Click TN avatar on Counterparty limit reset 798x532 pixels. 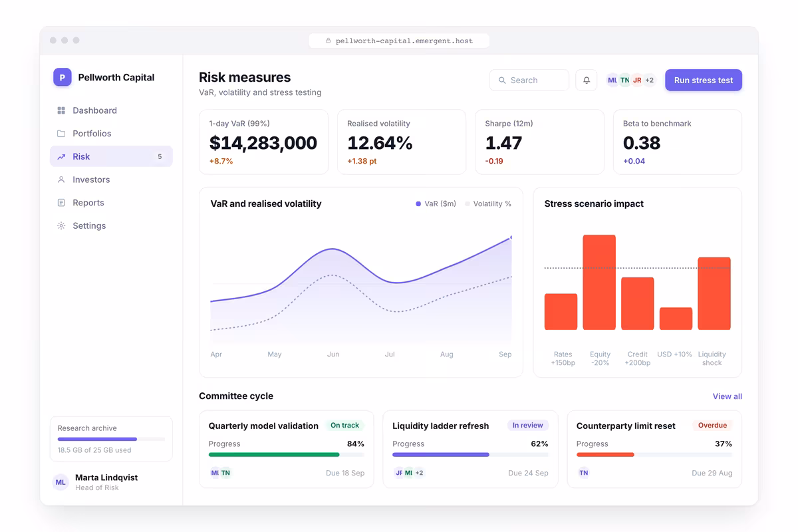point(583,473)
